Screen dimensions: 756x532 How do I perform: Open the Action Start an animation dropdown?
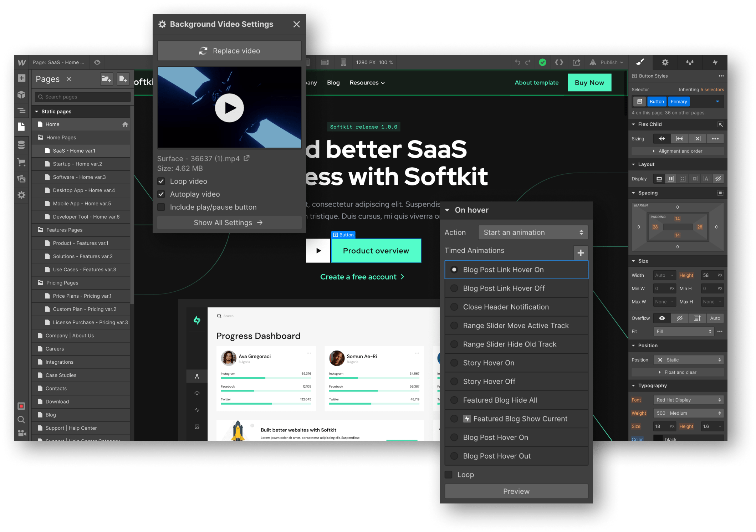coord(533,232)
